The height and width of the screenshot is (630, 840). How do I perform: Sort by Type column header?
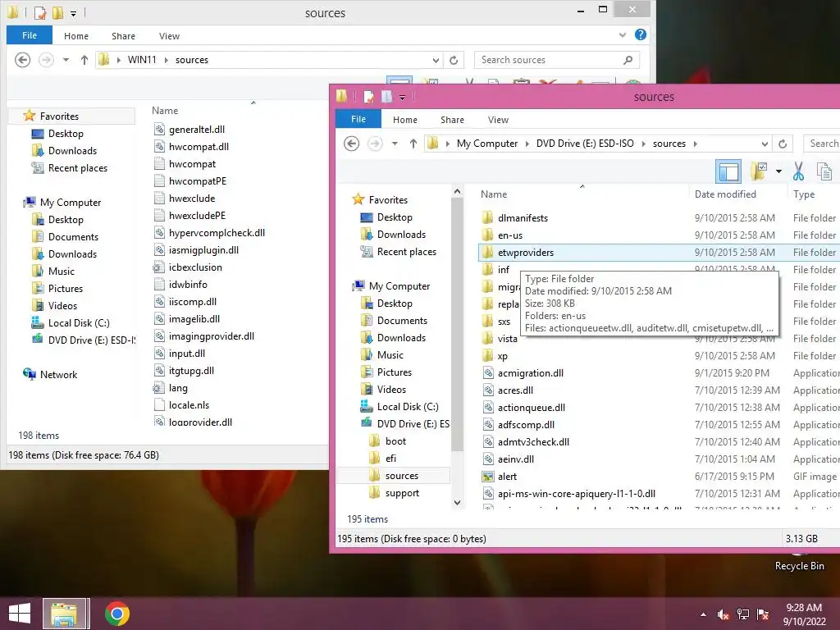point(804,194)
